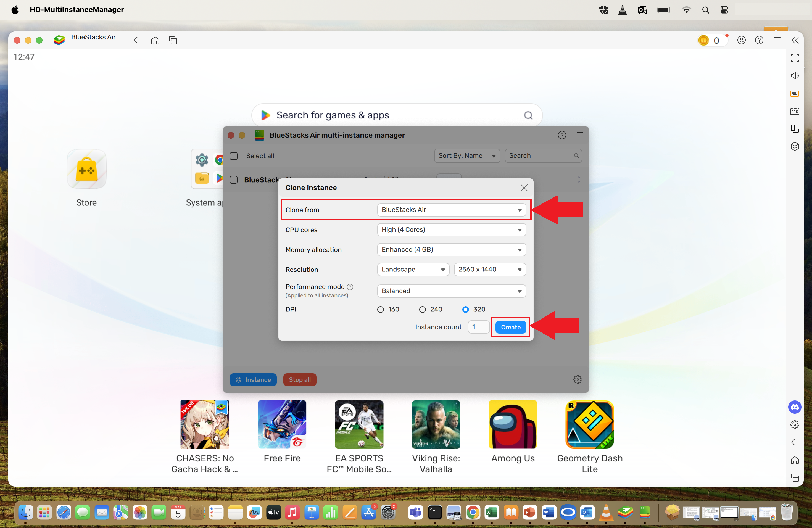Open the Clone from dropdown
Screen dimensions: 812x528
pos(451,210)
